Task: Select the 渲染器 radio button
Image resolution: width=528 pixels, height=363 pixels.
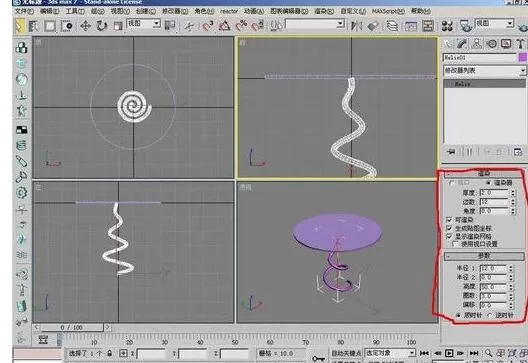Action: coord(488,183)
